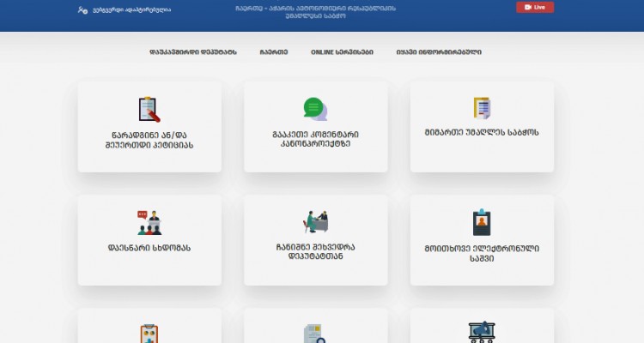This screenshot has width=644, height=343.
Task: Click the clipboard icon in the bottom-left card
Action: (x=149, y=334)
